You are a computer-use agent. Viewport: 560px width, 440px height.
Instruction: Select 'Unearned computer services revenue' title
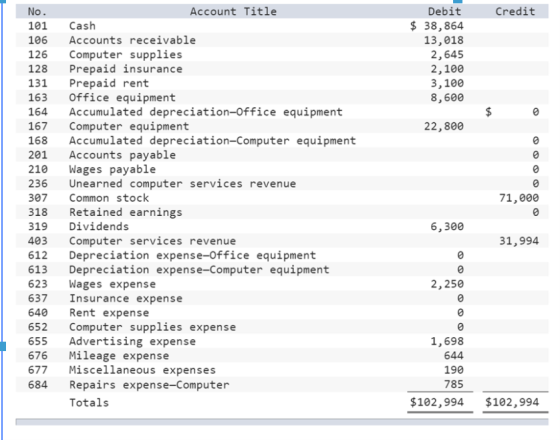pyautogui.click(x=182, y=183)
